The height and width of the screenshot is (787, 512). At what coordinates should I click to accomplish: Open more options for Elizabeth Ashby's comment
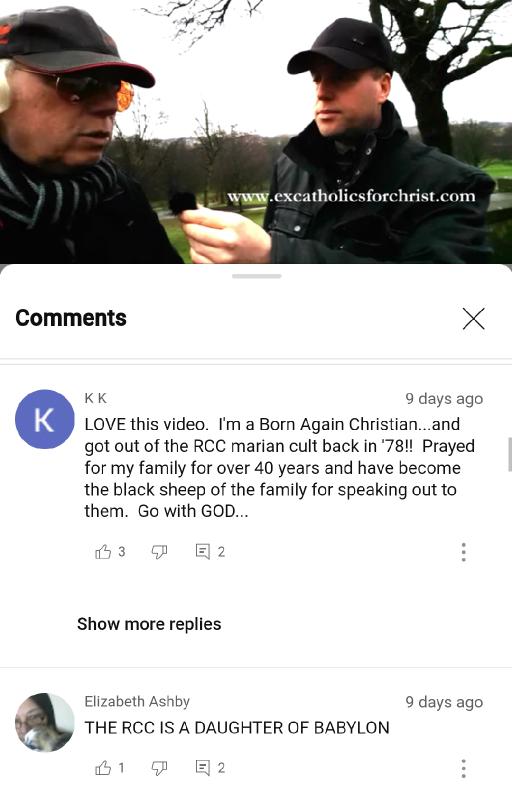pyautogui.click(x=464, y=768)
